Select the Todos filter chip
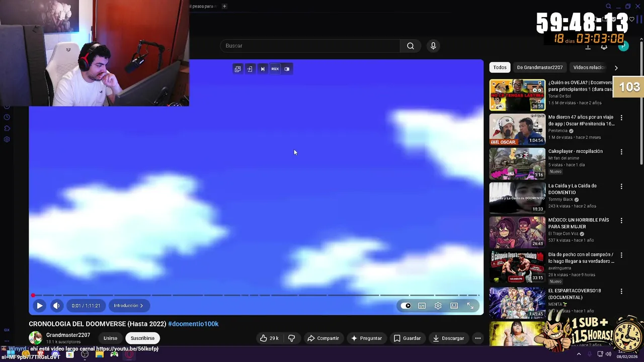Screen dimensions: 644x362 500,67
